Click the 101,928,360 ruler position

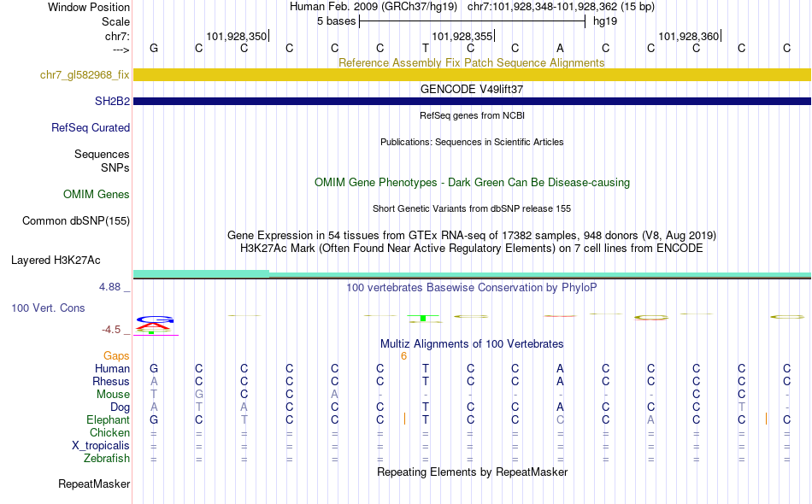[x=688, y=36]
